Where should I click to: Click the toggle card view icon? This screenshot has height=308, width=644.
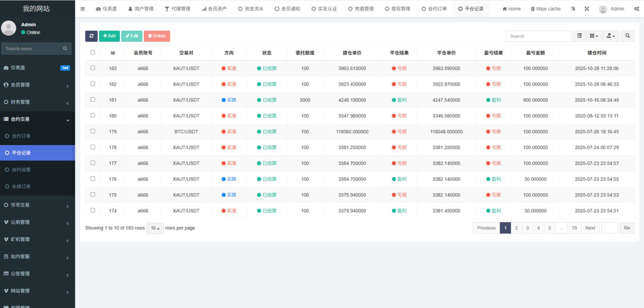580,36
